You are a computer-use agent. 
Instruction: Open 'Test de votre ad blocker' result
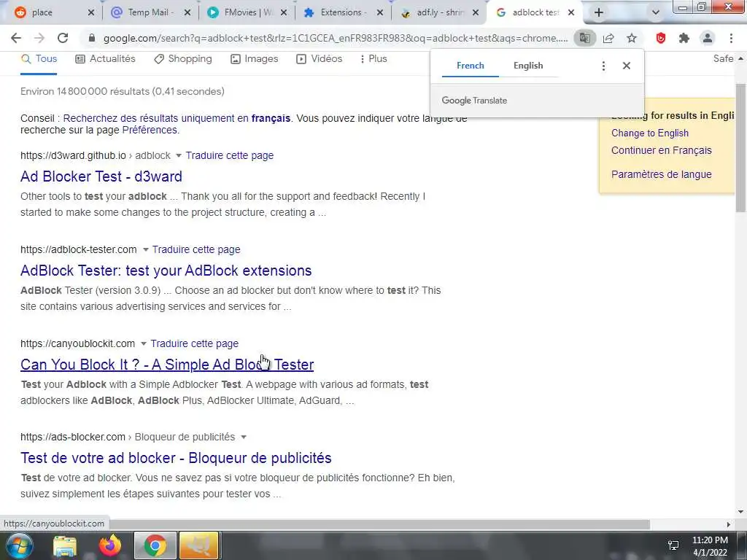pyautogui.click(x=176, y=458)
